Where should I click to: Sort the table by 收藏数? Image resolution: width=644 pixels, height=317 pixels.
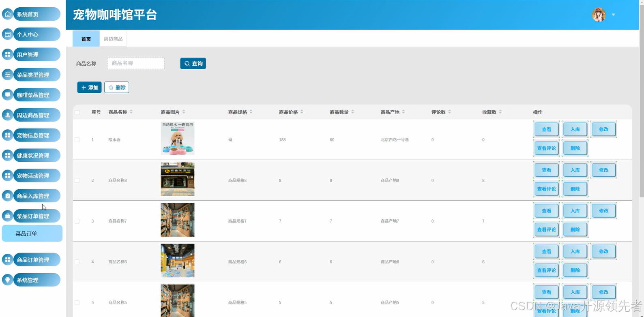click(x=500, y=112)
